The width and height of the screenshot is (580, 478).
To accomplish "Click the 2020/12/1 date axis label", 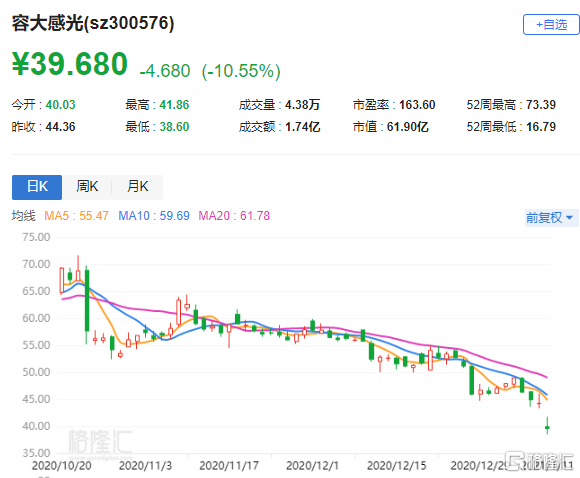I will coord(313,465).
